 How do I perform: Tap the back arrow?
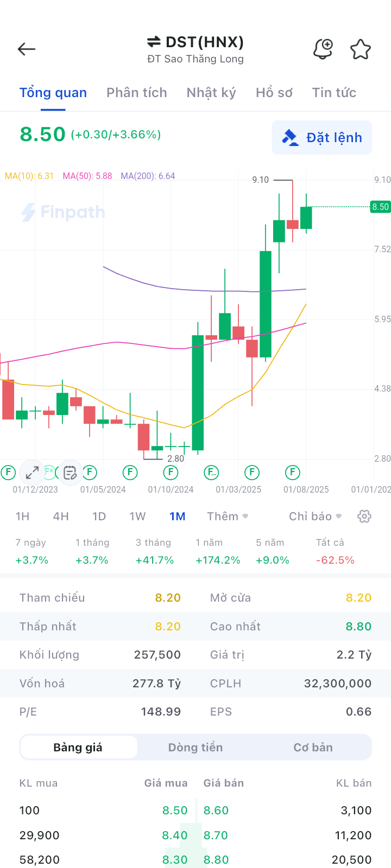tap(26, 49)
